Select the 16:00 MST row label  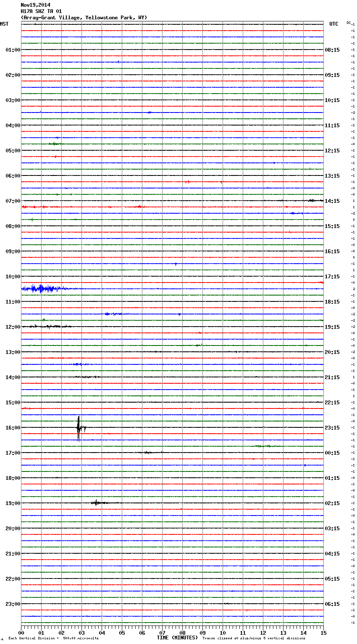(13, 428)
